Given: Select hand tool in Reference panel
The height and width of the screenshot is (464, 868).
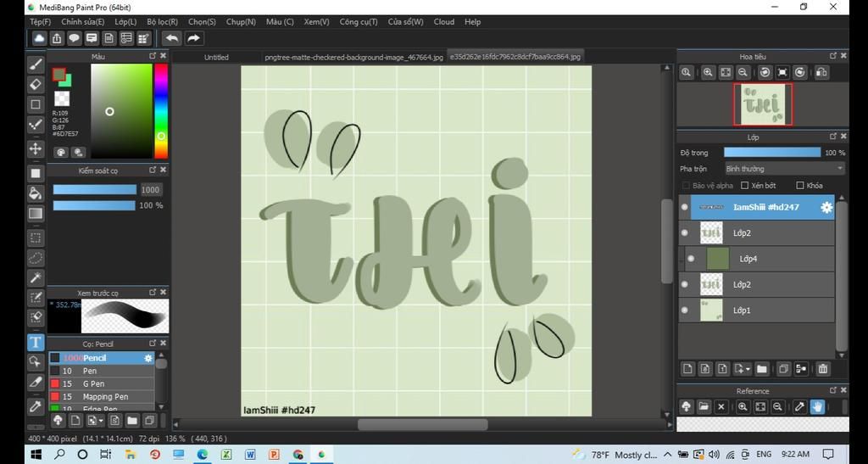Looking at the screenshot, I should click(x=818, y=406).
